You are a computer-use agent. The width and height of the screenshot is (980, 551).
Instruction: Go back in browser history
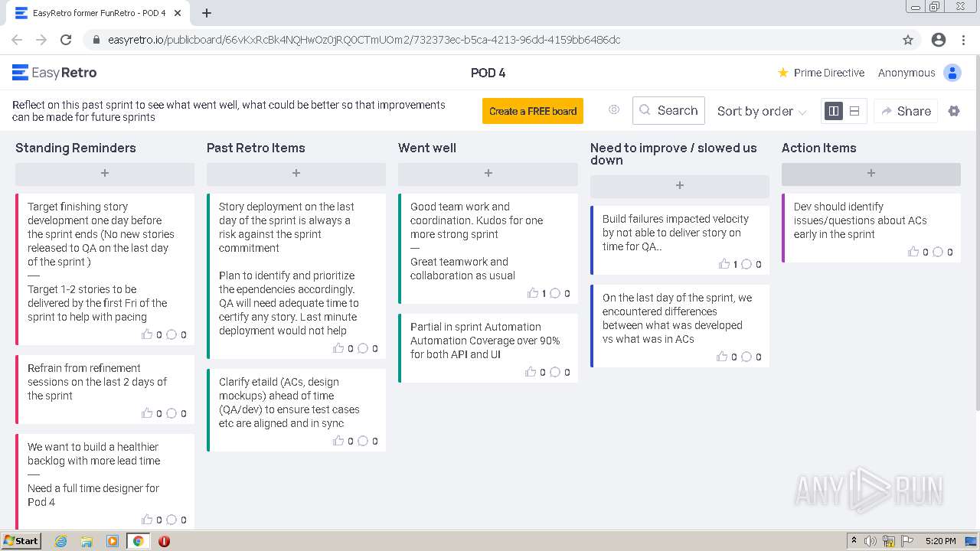pos(17,40)
